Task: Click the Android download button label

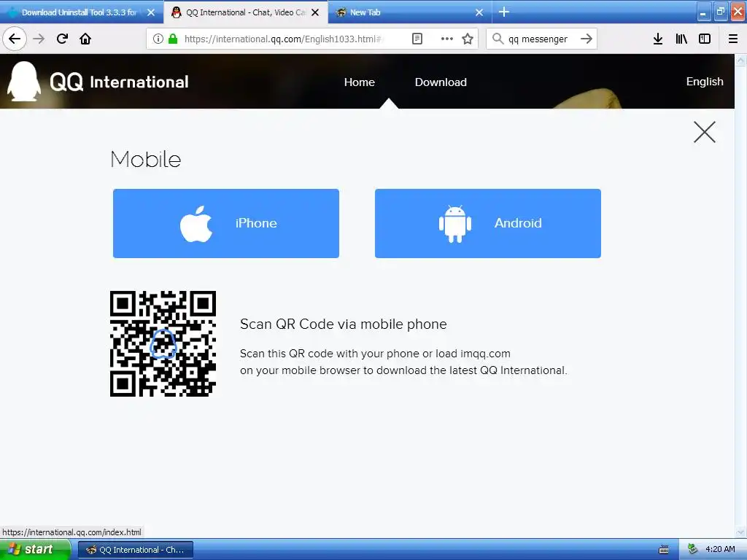Action: coord(518,223)
